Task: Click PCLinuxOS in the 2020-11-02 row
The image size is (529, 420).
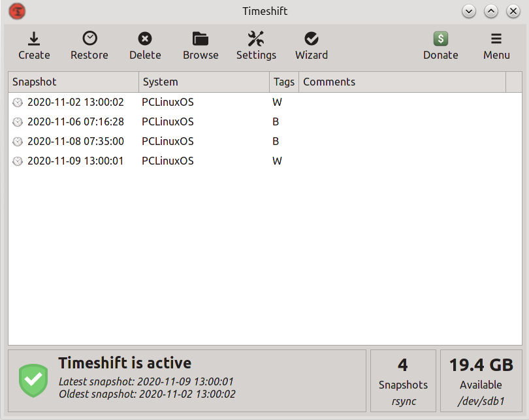Action: pos(168,102)
